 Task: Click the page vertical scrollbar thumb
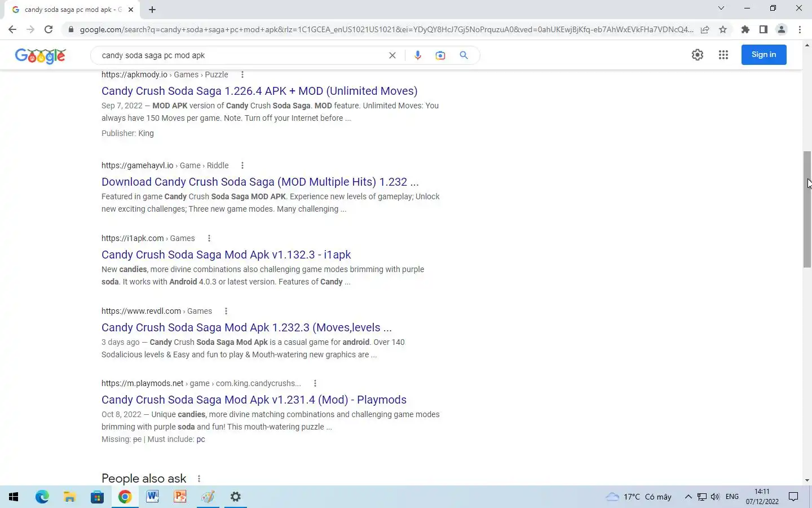click(x=807, y=209)
